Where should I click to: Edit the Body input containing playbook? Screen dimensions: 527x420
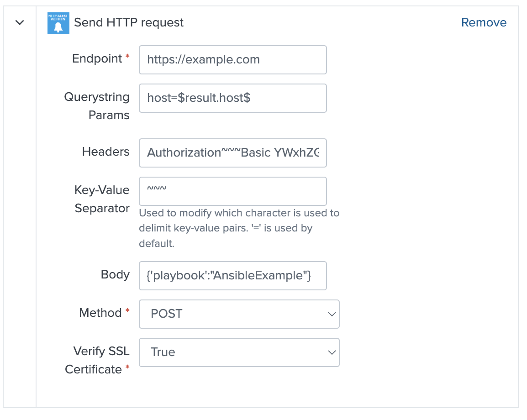232,276
